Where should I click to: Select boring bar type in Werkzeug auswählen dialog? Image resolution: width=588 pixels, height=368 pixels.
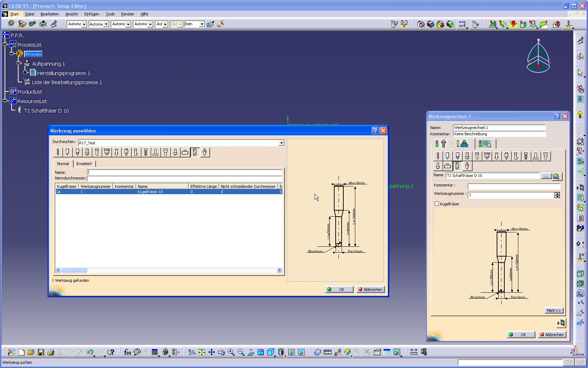pos(136,152)
